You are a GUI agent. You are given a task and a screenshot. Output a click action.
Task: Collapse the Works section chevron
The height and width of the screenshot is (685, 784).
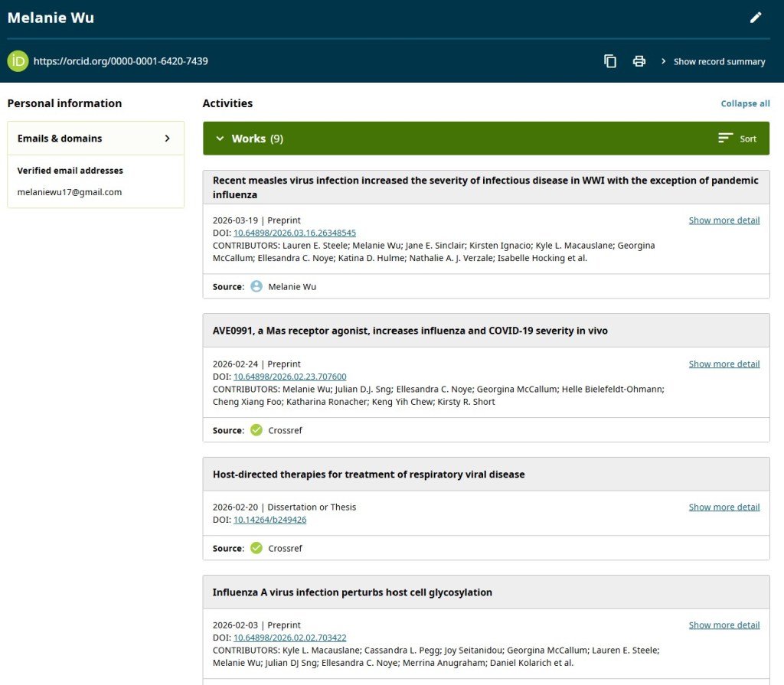click(x=220, y=139)
